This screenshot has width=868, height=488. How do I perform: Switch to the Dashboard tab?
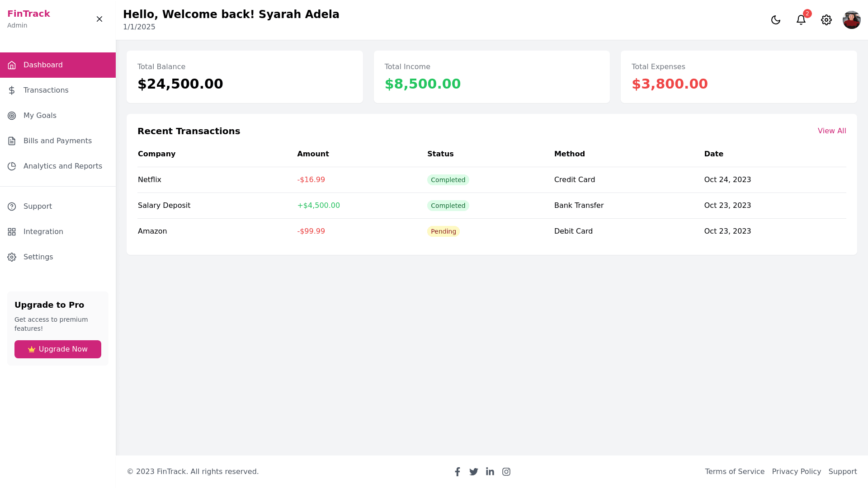tap(43, 65)
